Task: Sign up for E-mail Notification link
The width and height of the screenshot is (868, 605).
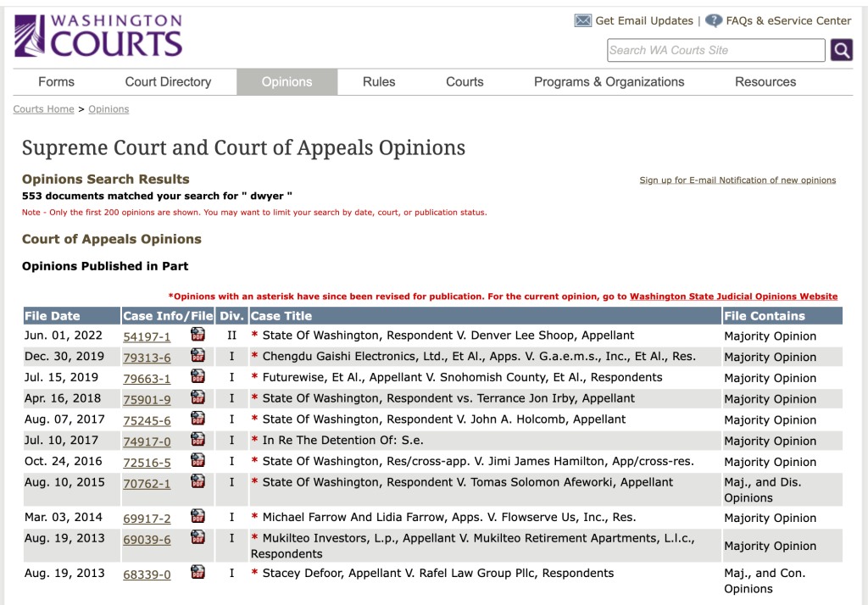Action: pyautogui.click(x=737, y=180)
